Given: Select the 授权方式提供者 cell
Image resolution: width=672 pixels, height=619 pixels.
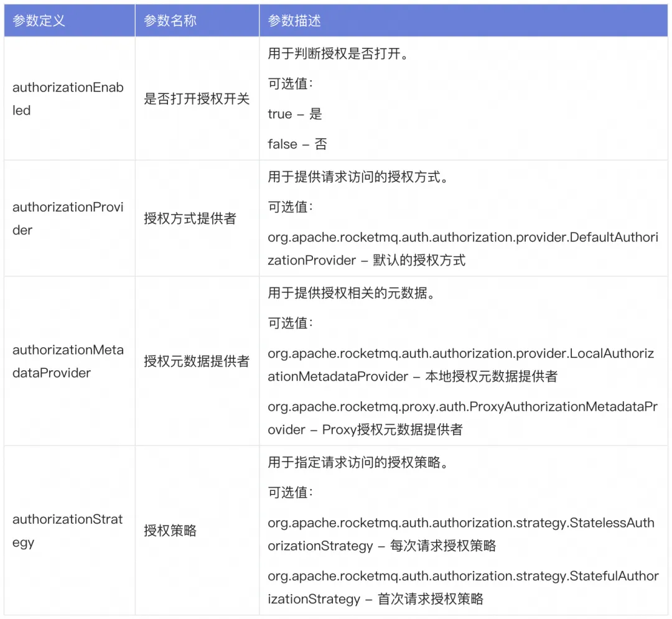Looking at the screenshot, I should (x=197, y=218).
